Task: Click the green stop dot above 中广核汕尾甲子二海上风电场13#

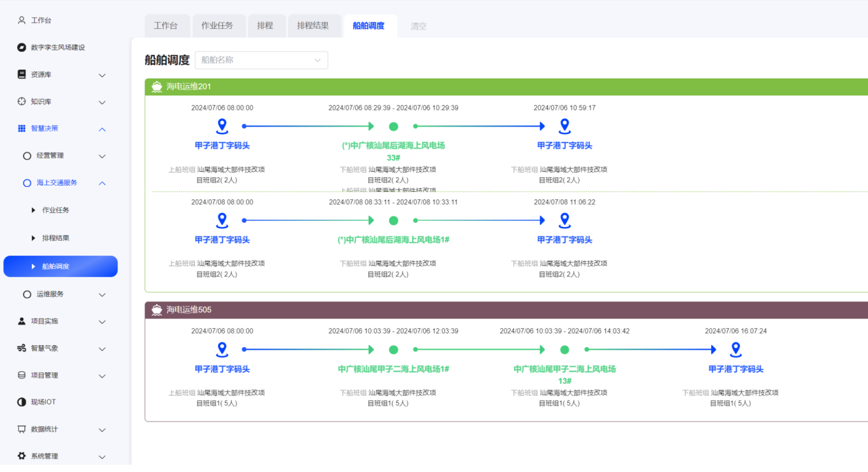Action: pyautogui.click(x=564, y=350)
